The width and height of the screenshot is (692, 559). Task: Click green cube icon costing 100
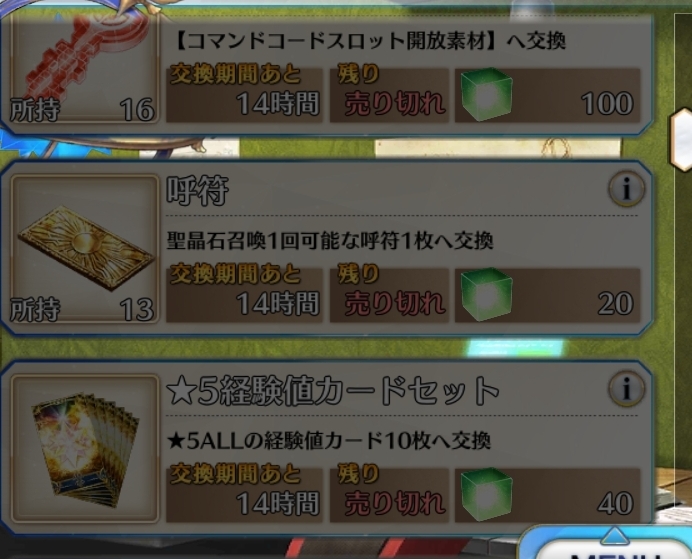[x=487, y=94]
